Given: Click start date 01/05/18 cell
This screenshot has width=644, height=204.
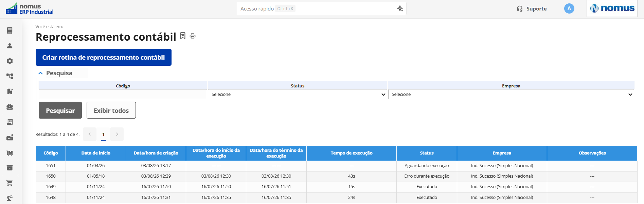Looking at the screenshot, I should coord(96,176).
